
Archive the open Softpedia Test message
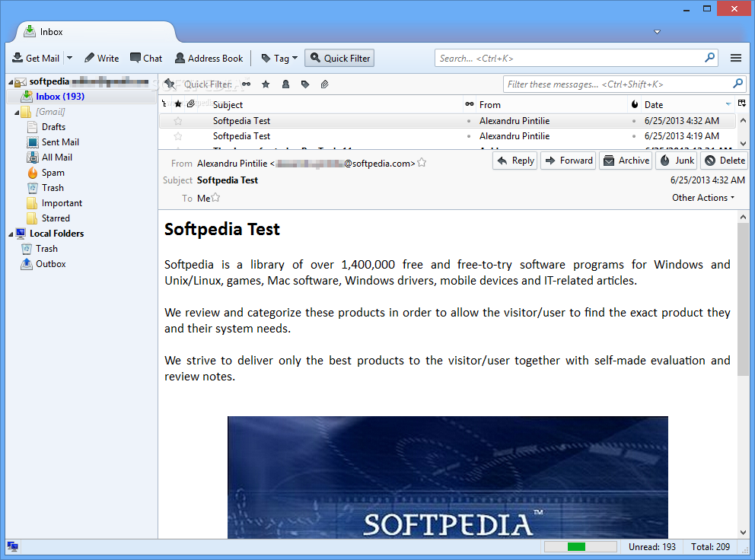point(626,161)
